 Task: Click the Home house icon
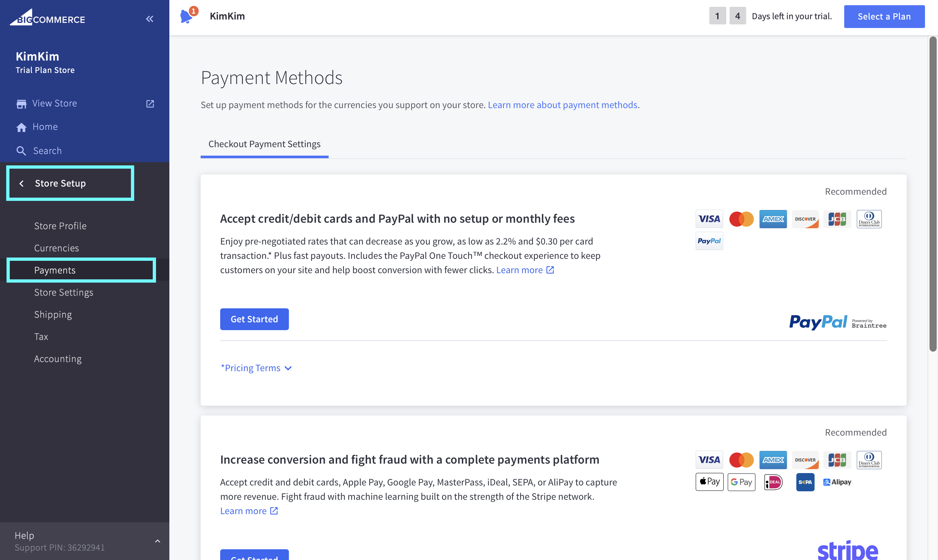pyautogui.click(x=21, y=127)
